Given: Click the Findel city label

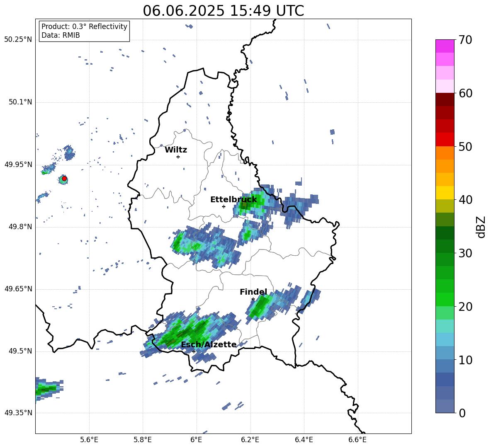Looking at the screenshot, I should tap(253, 292).
